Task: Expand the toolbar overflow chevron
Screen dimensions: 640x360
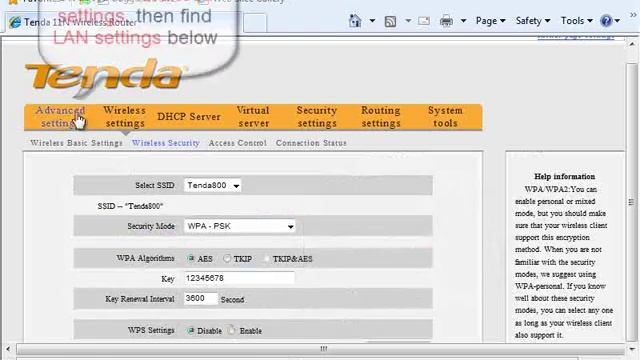Action: pos(633,15)
